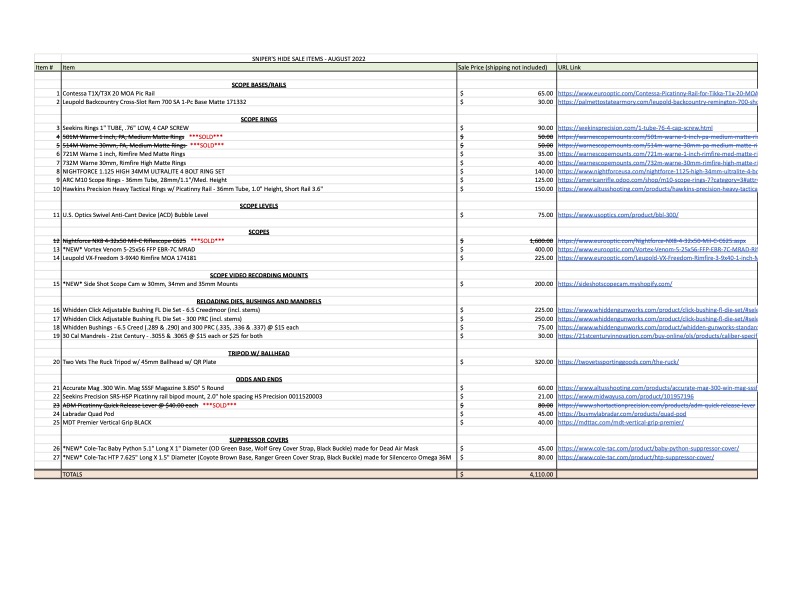Open the struck-through shortactionprecision.com link

point(656,405)
